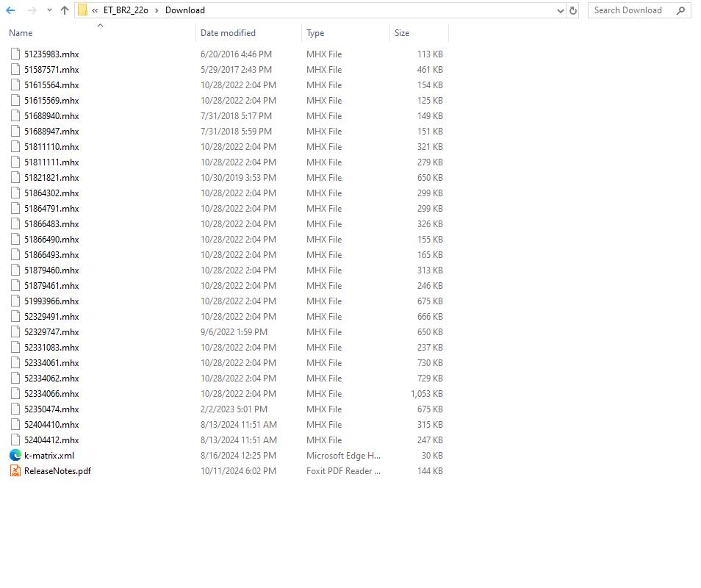The height and width of the screenshot is (588, 701).
Task: Open the recent locations dropdown chevron
Action: (x=48, y=10)
